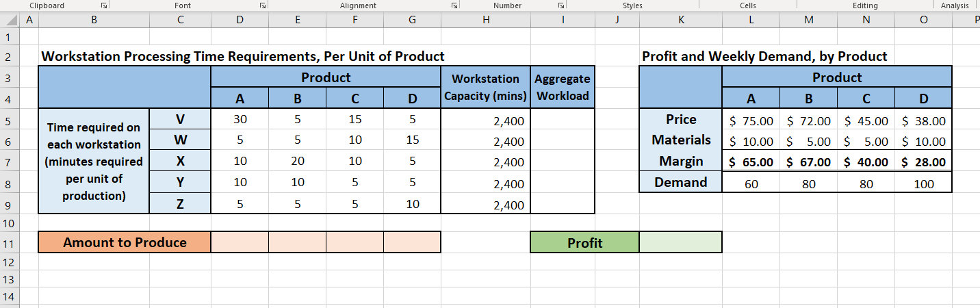Image resolution: width=980 pixels, height=308 pixels.
Task: Select column header I
Action: point(563,20)
